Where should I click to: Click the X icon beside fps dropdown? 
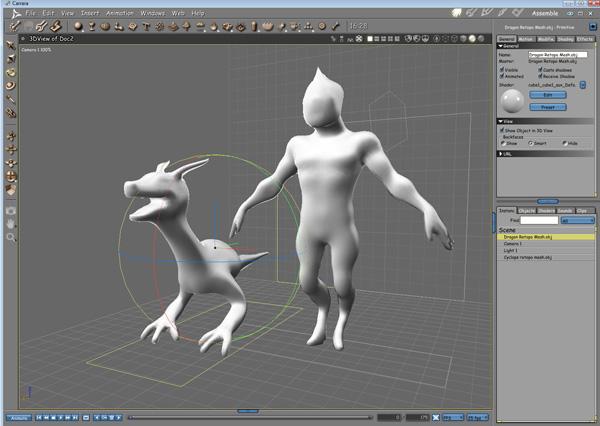435,417
